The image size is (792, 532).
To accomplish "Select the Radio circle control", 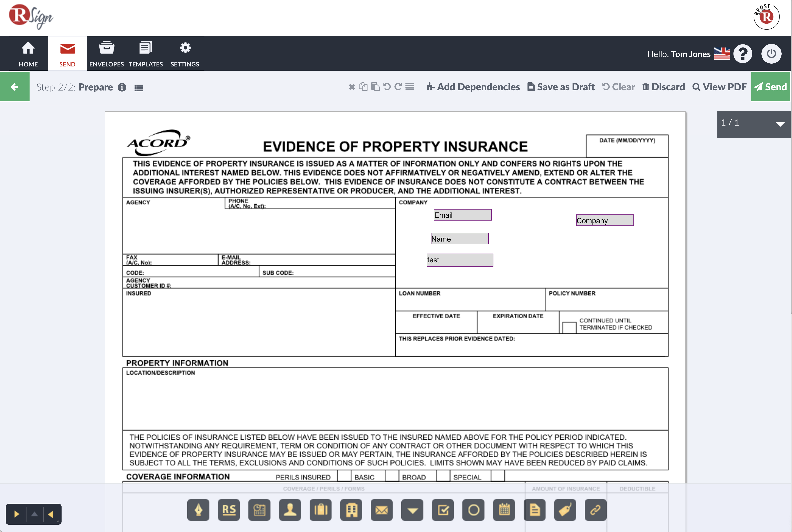I will coord(473,510).
